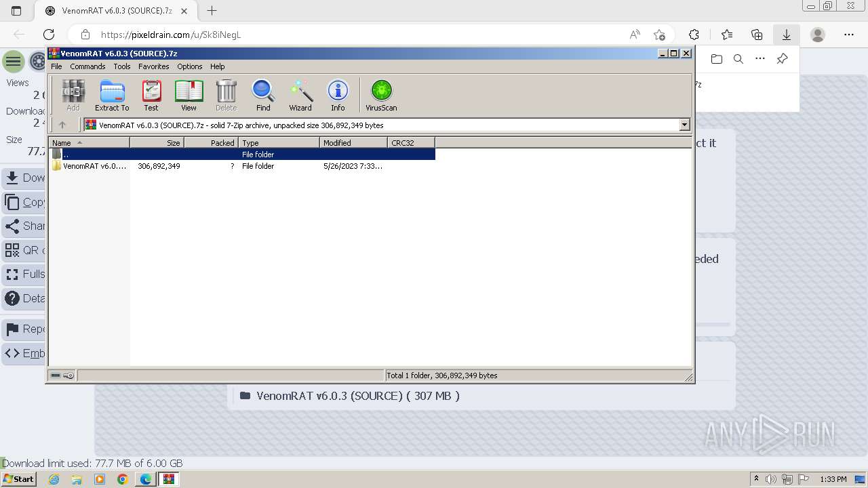Click the pixeldrain Report button
The width and height of the screenshot is (868, 488).
point(24,329)
